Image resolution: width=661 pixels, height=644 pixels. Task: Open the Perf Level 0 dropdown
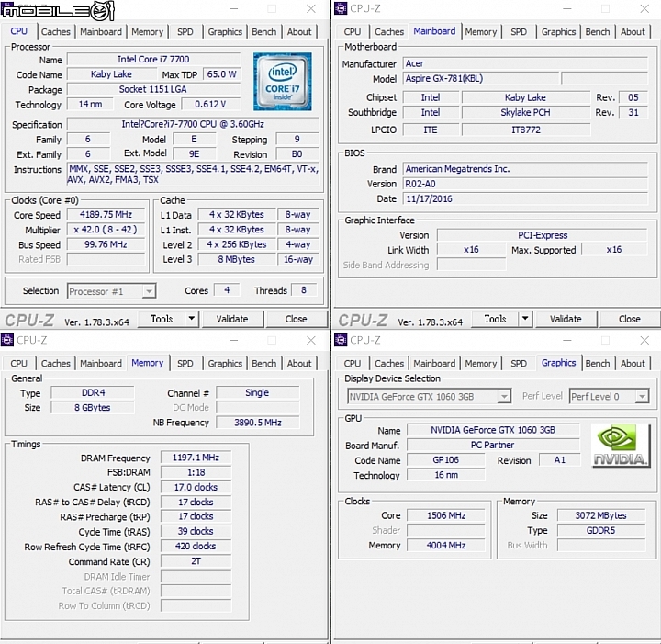(x=642, y=397)
